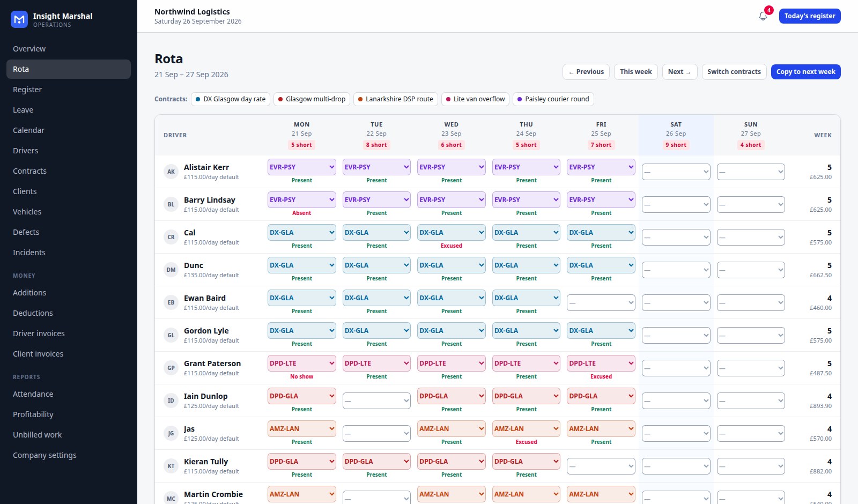
Task: Click Switch contracts button
Action: tap(734, 72)
